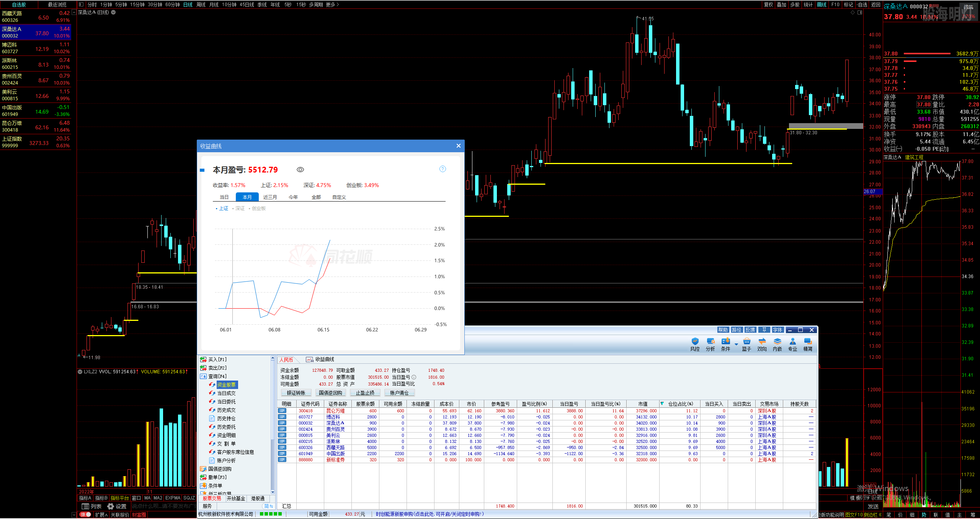Select 中国出版 in the watchlist
The image size is (980, 519).
point(36,111)
